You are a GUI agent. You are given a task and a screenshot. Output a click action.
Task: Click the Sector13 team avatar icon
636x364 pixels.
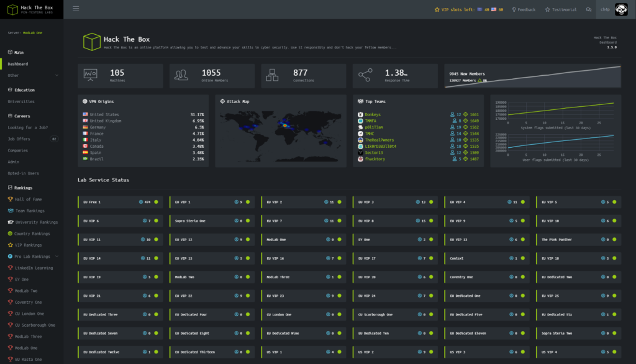(x=360, y=153)
